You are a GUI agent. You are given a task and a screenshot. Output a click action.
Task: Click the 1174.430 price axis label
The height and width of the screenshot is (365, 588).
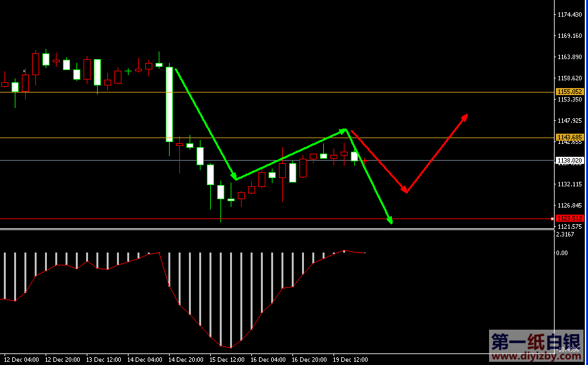click(569, 15)
